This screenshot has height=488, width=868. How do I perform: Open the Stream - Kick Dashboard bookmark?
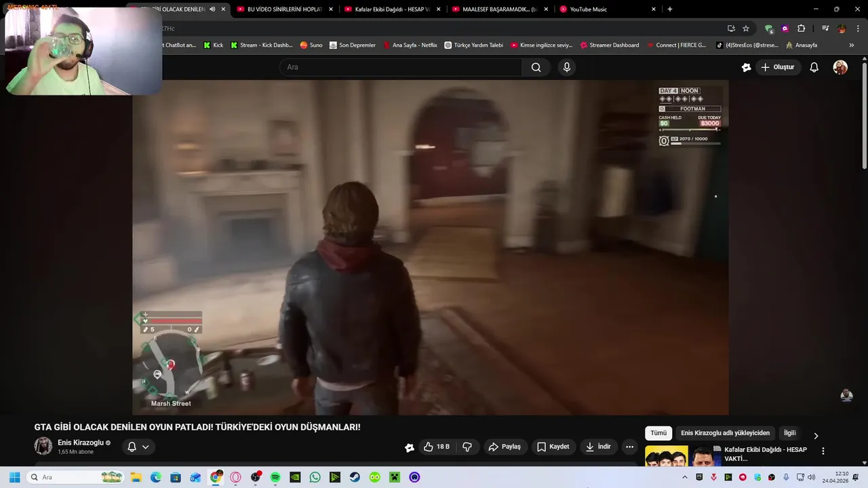point(262,45)
